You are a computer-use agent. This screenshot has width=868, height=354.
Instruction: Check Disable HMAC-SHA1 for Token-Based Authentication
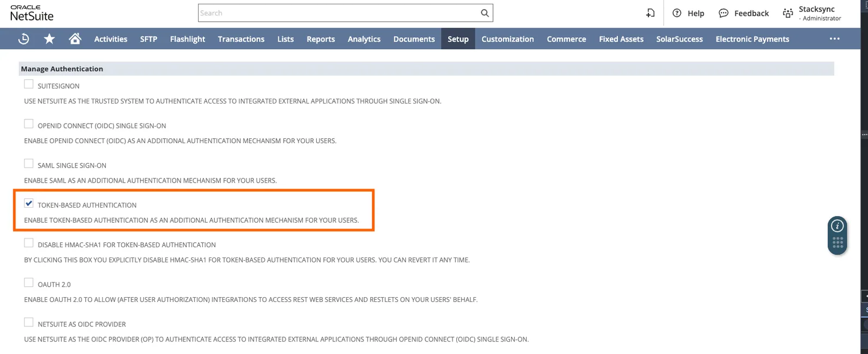coord(29,243)
